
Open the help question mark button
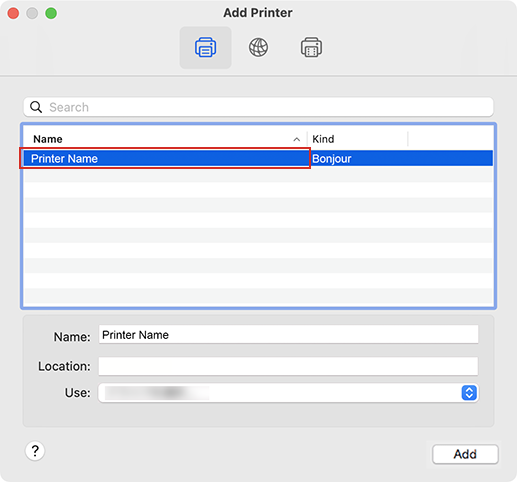(35, 451)
